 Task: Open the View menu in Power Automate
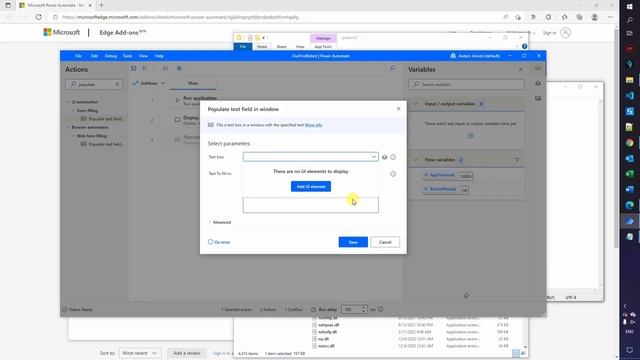[x=143, y=56]
